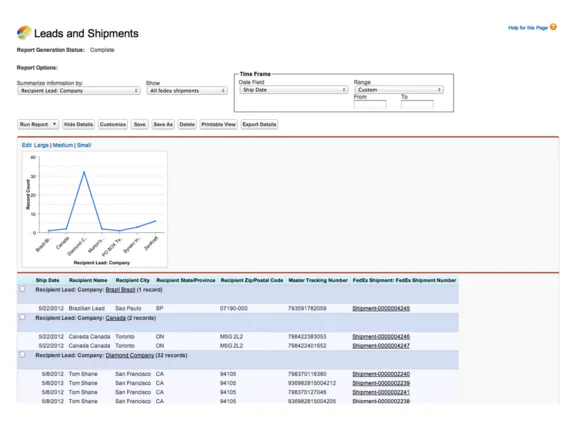Click the record count line chart

(95, 209)
